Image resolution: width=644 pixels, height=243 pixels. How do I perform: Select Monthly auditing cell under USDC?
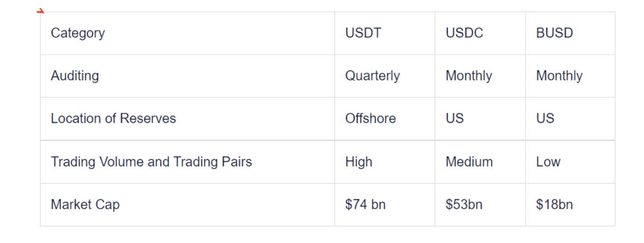pos(469,76)
